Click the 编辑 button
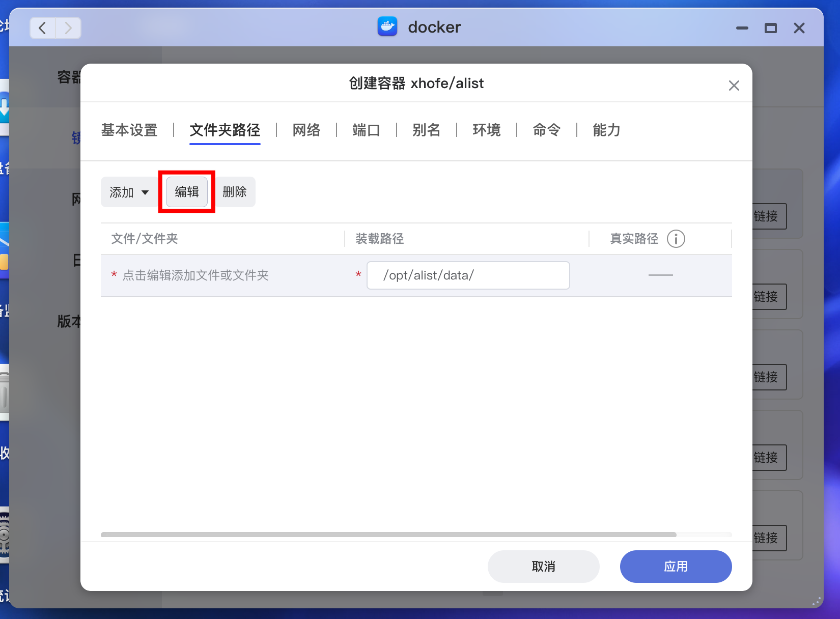The height and width of the screenshot is (619, 840). [187, 192]
